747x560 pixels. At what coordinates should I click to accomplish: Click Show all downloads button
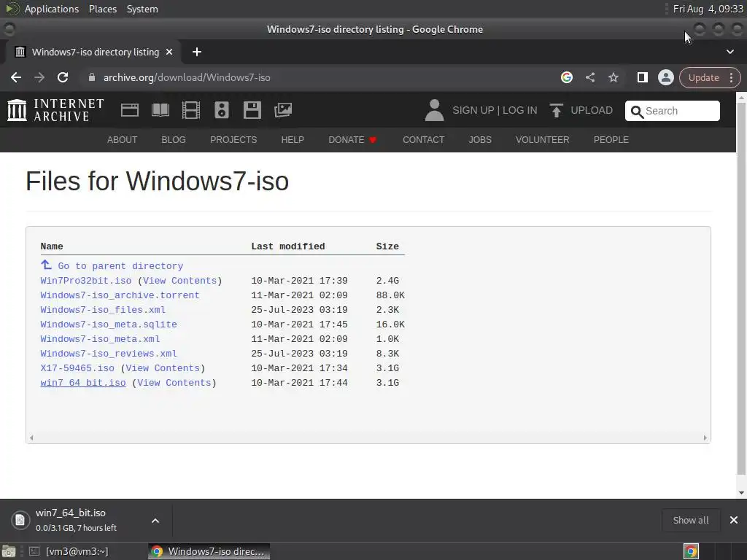pyautogui.click(x=691, y=520)
